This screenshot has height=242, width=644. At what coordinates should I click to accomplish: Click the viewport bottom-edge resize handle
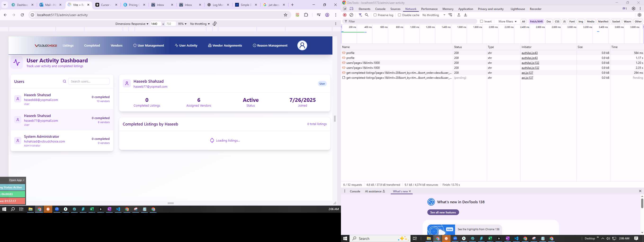tap(171, 203)
